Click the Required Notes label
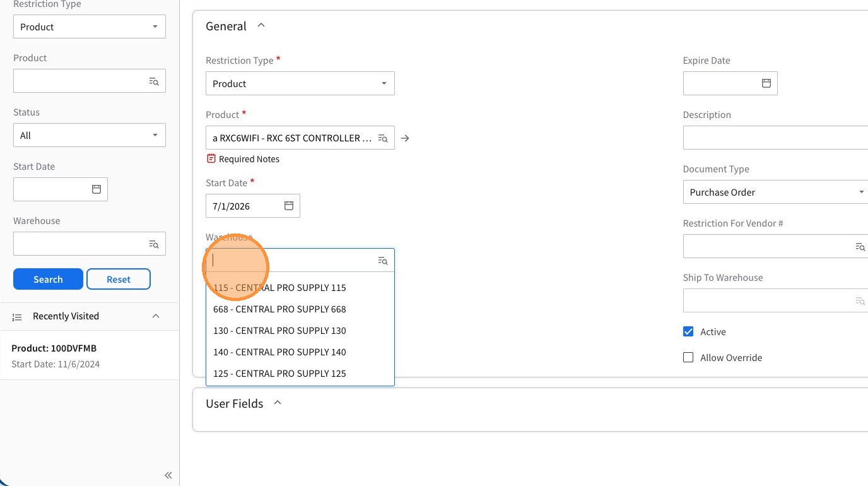 (249, 159)
